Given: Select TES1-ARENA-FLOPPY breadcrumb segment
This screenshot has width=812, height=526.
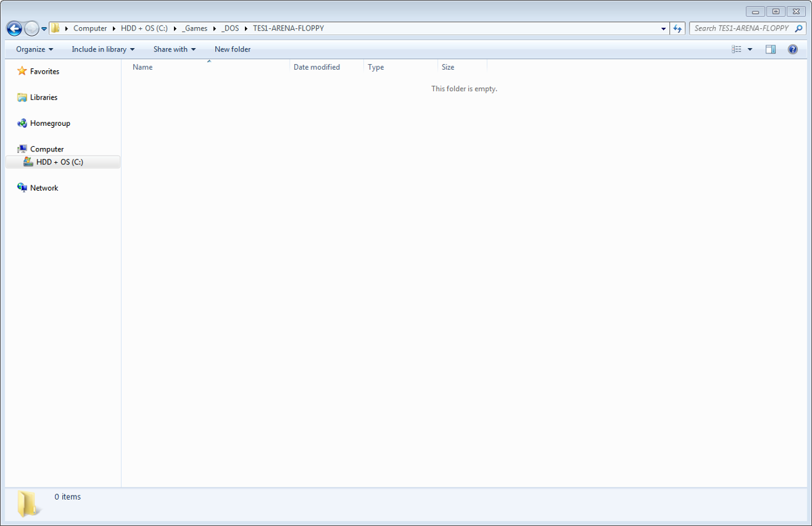Looking at the screenshot, I should click(x=288, y=28).
